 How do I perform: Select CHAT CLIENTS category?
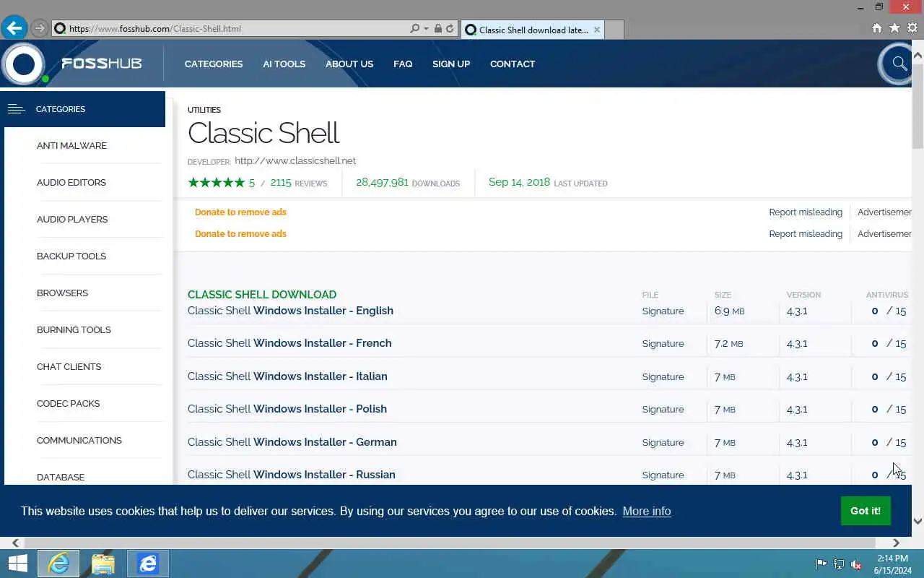[x=69, y=367]
